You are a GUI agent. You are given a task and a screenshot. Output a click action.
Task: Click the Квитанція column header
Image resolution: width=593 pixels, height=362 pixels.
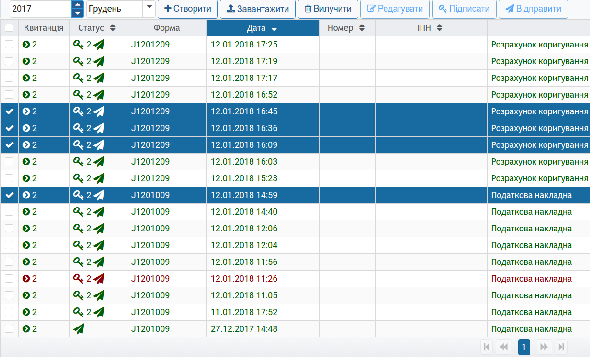pos(44,28)
